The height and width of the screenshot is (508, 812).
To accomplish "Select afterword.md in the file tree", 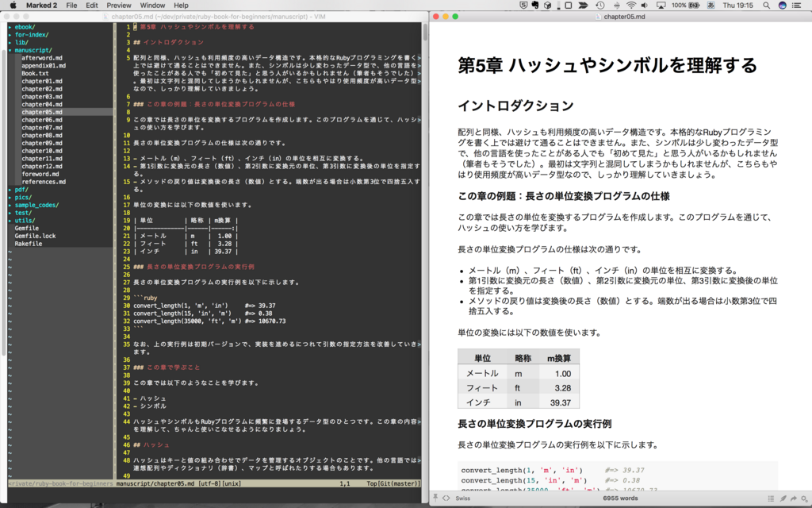I will point(42,58).
